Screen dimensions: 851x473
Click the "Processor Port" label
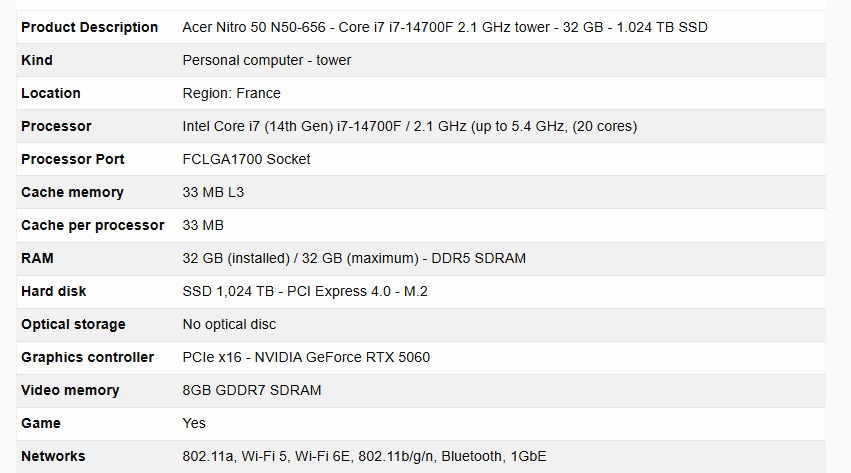(x=73, y=159)
